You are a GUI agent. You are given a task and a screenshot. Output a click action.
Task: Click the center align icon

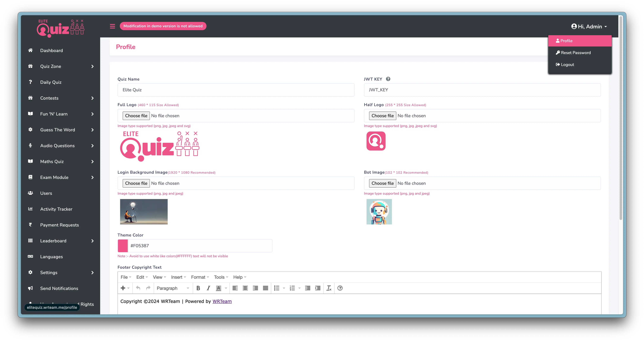tap(245, 288)
